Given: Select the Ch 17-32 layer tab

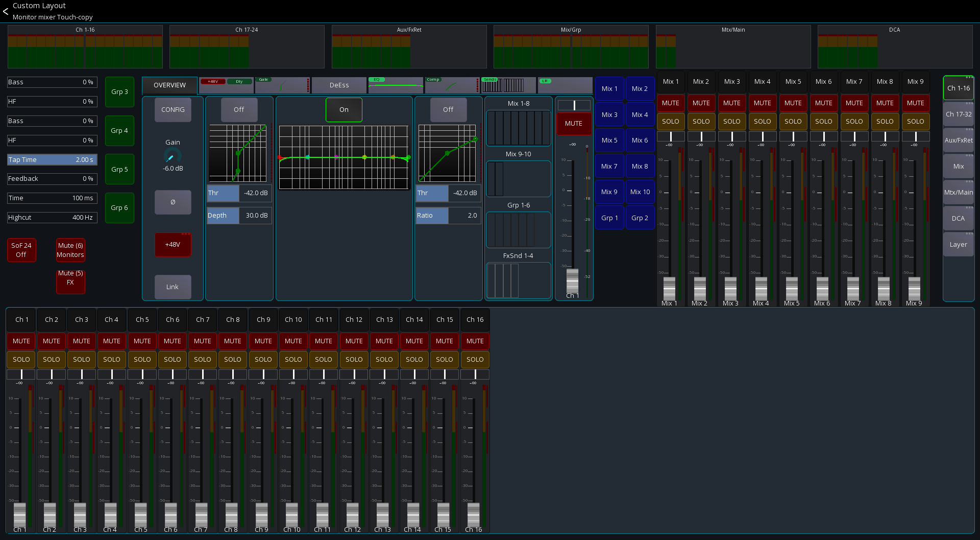Looking at the screenshot, I should pyautogui.click(x=959, y=114).
